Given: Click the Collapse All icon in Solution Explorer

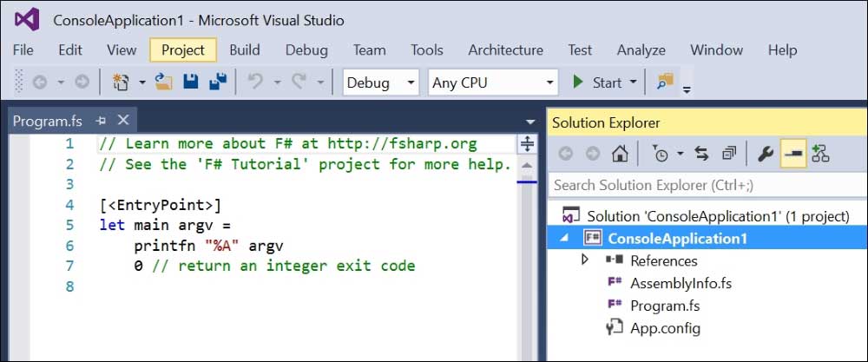Looking at the screenshot, I should pos(728,154).
